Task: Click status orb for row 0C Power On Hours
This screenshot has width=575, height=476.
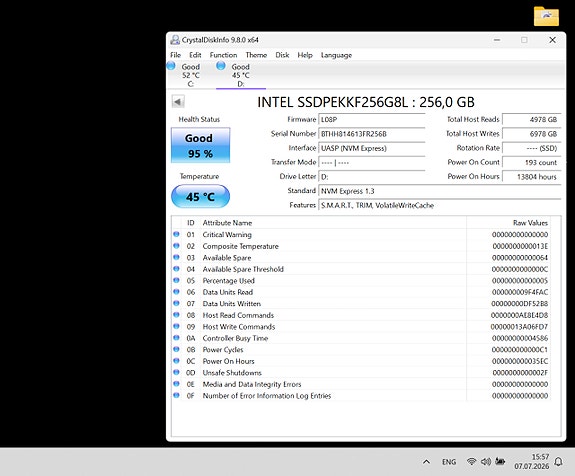Action: [x=176, y=361]
